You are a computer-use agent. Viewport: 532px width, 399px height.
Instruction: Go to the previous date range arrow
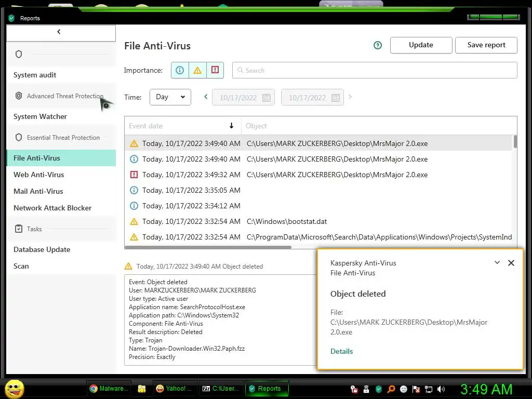[x=206, y=97]
